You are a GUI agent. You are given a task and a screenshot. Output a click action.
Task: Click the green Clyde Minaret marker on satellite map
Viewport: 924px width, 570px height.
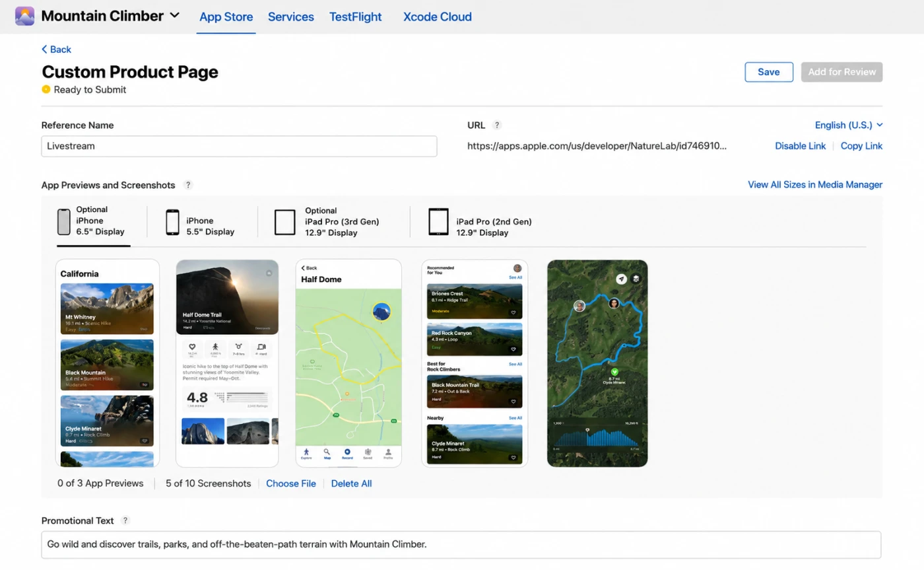pos(614,372)
